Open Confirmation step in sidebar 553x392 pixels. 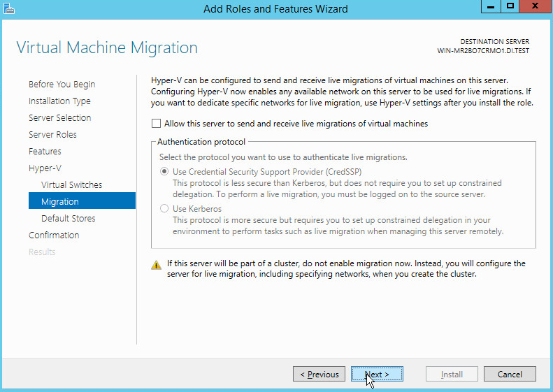click(x=54, y=235)
